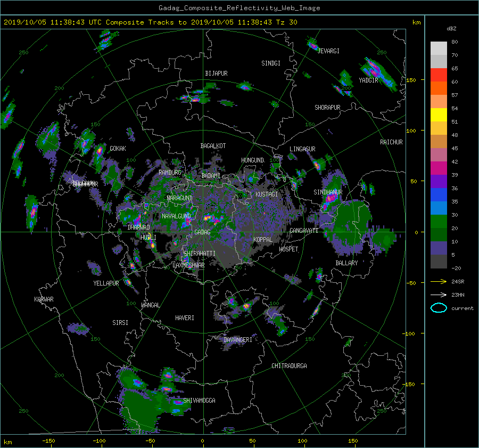
Task: Click the YELLAPUR city label
Action: click(x=106, y=283)
